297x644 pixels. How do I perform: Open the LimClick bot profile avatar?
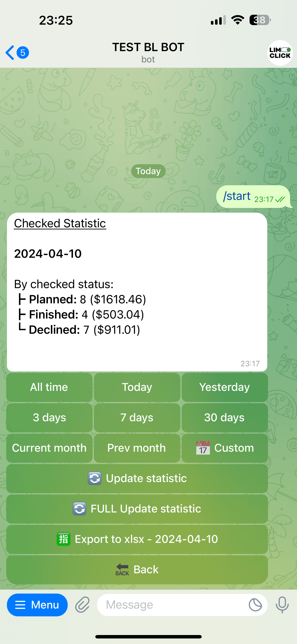(x=280, y=53)
